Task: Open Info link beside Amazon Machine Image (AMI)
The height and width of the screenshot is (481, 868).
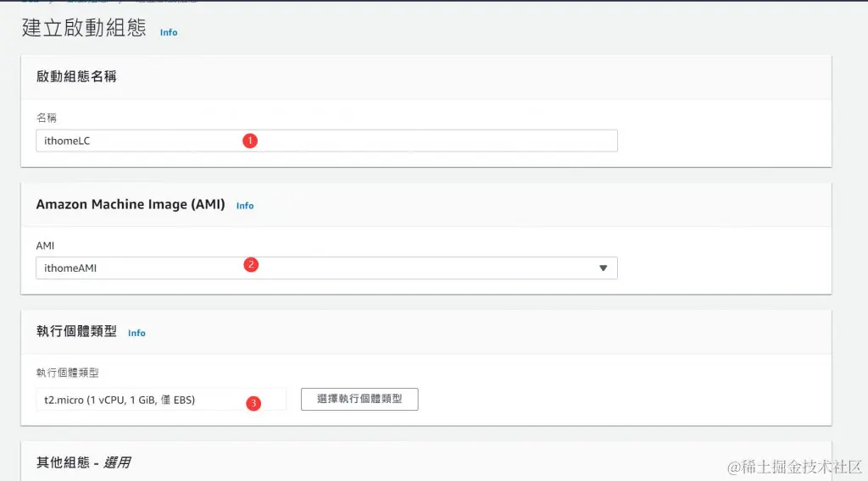Action: [245, 206]
